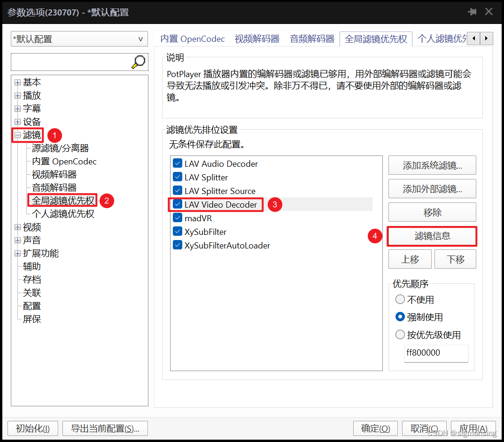This screenshot has width=504, height=442.
Task: Expand the 扩展功能 tree node
Action: pyautogui.click(x=18, y=253)
